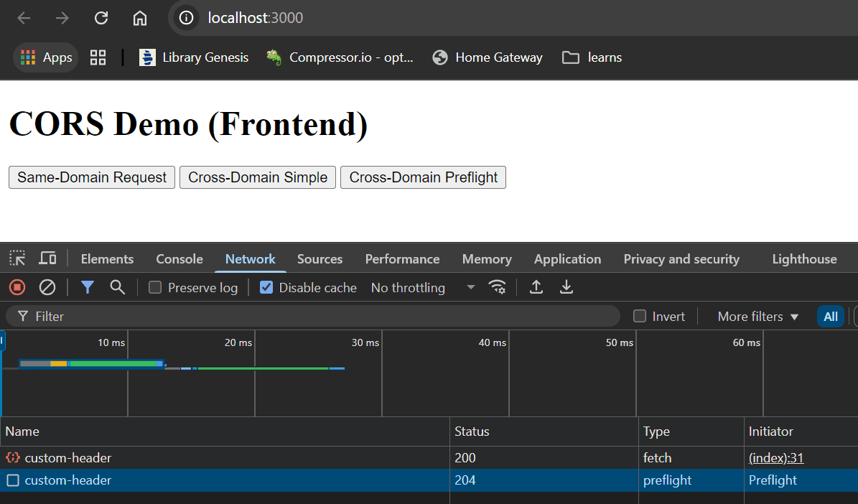Clear the network log
The height and width of the screenshot is (504, 858).
tap(47, 288)
